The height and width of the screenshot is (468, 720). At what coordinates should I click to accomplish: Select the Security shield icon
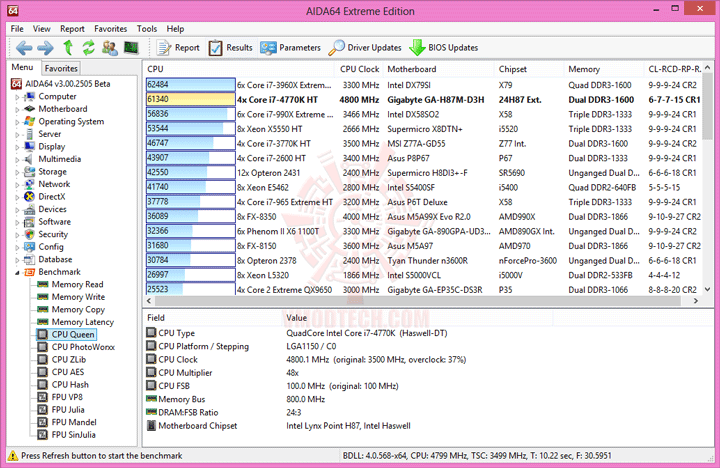coord(29,234)
